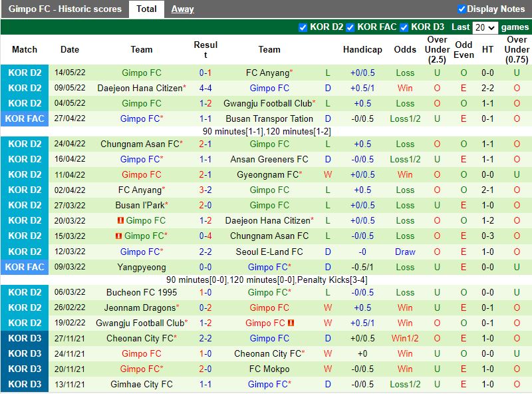
Task: Open Gimhae City FC team link
Action: [x=142, y=385]
